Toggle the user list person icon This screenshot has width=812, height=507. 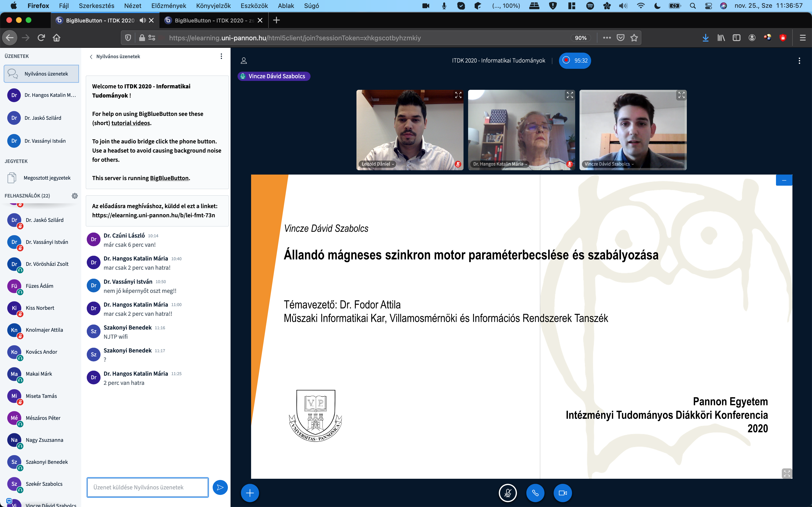244,61
